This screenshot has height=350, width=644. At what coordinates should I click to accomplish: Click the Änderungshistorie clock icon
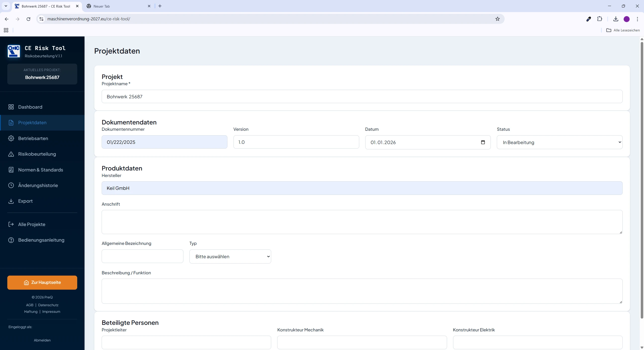click(11, 185)
